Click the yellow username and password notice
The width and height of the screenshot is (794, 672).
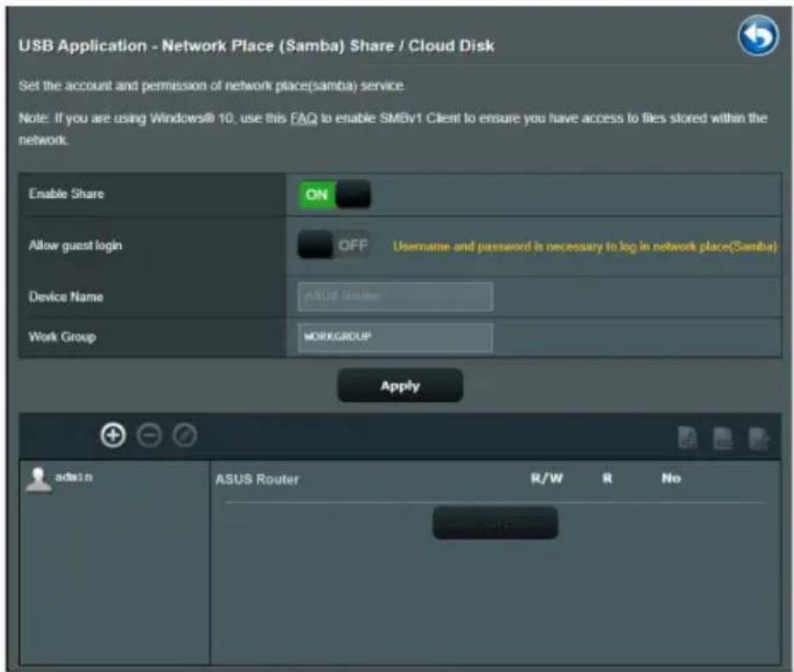585,246
